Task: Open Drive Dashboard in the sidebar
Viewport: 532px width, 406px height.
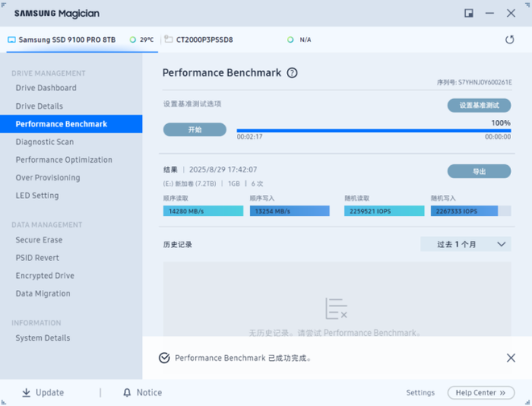Action: click(46, 88)
